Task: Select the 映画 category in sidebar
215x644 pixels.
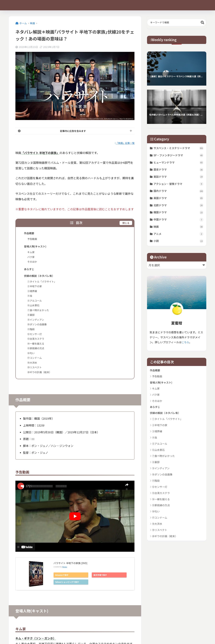Action: [177, 227]
